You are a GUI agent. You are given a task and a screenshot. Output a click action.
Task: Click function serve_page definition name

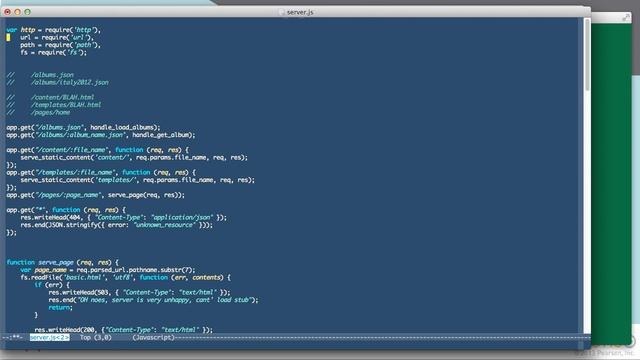pyautogui.click(x=56, y=262)
